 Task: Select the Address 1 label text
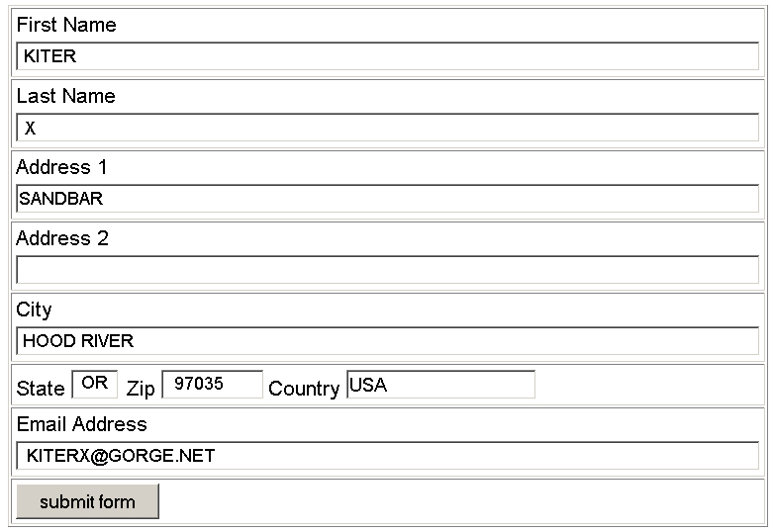(x=61, y=167)
